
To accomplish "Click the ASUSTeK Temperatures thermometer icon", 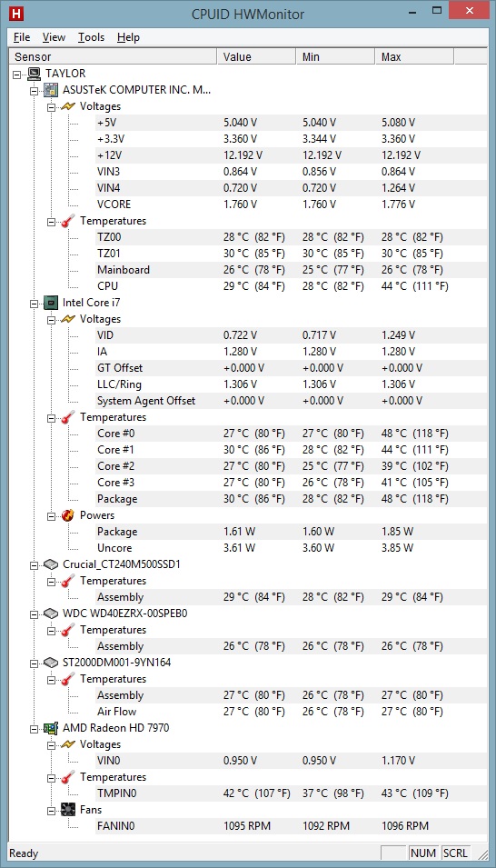I will tap(68, 221).
